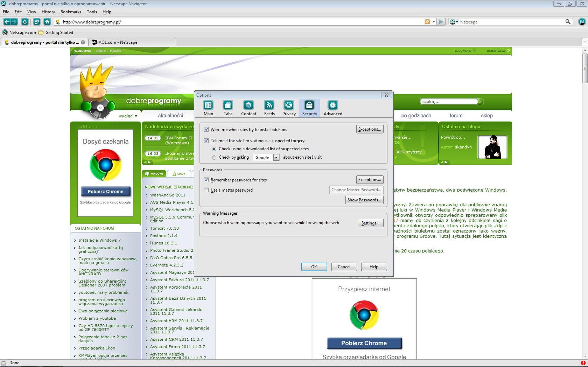588x367 pixels.
Task: Click Show Passwords button
Action: (x=364, y=200)
